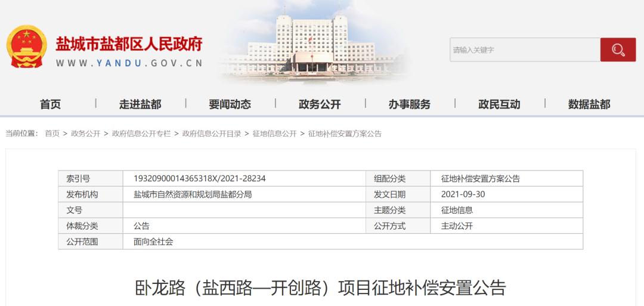The image size is (644, 306).
Task: Click the 盐城市盐都区人民政府 site title
Action: [x=129, y=44]
